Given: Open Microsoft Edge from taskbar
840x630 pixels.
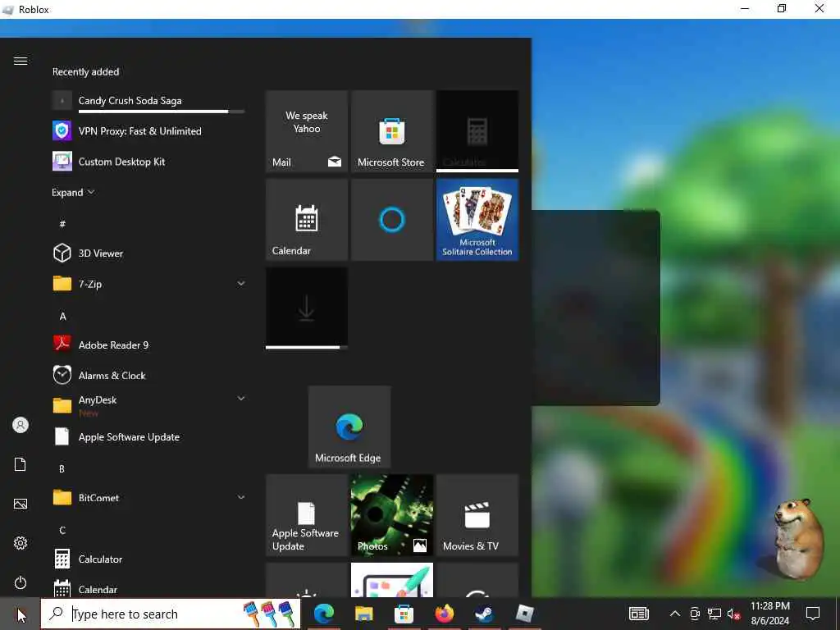Looking at the screenshot, I should [x=323, y=614].
